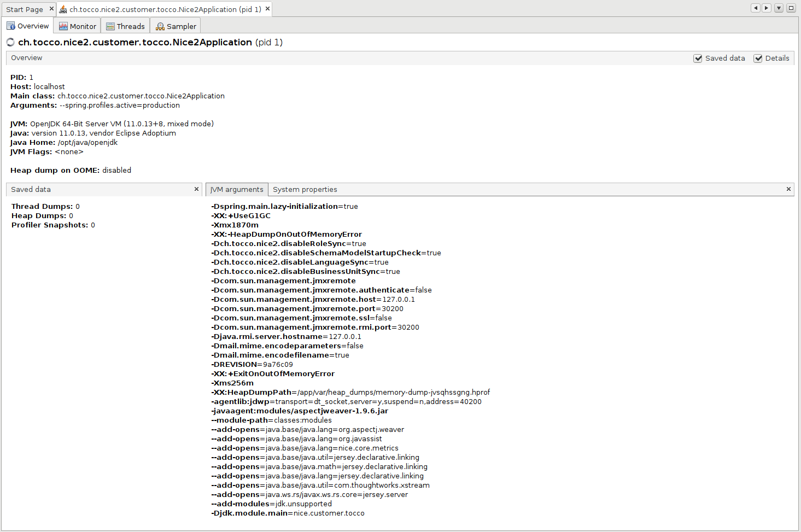Click the -XX:+ExitOnOutOfMemoryError argument
The width and height of the screenshot is (801, 532).
click(273, 373)
